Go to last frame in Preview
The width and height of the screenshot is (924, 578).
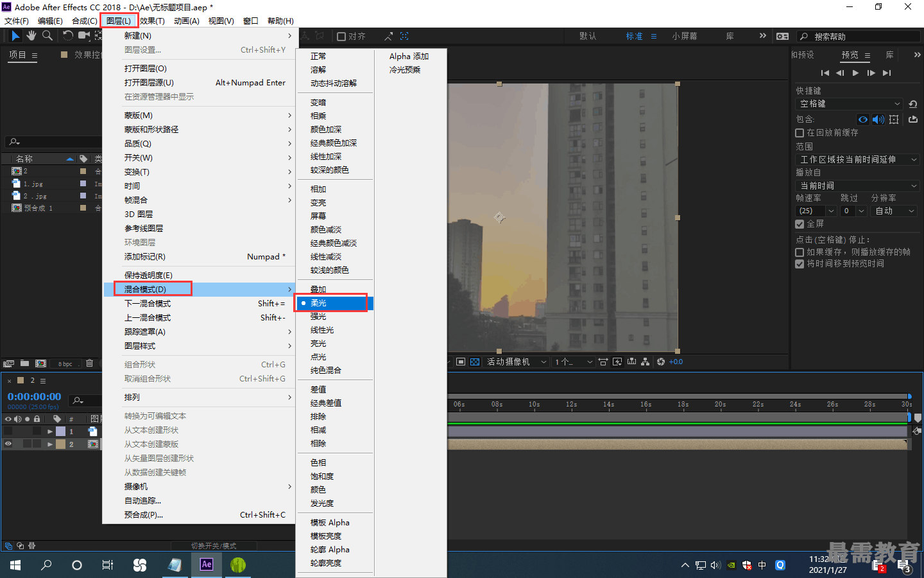click(x=887, y=73)
